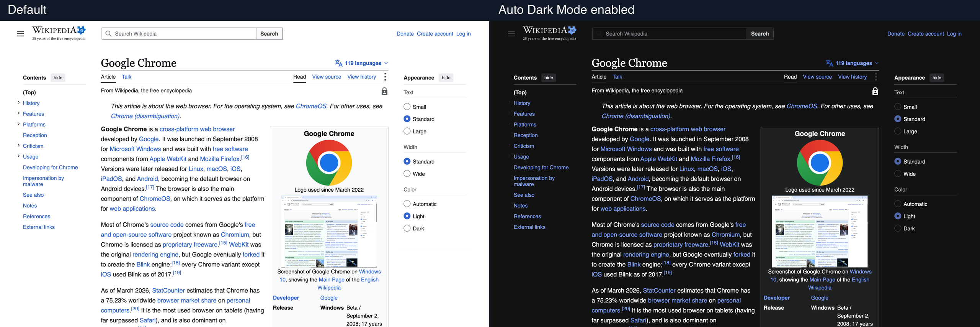
Task: Click the Log in link in the Default panel
Action: point(463,34)
